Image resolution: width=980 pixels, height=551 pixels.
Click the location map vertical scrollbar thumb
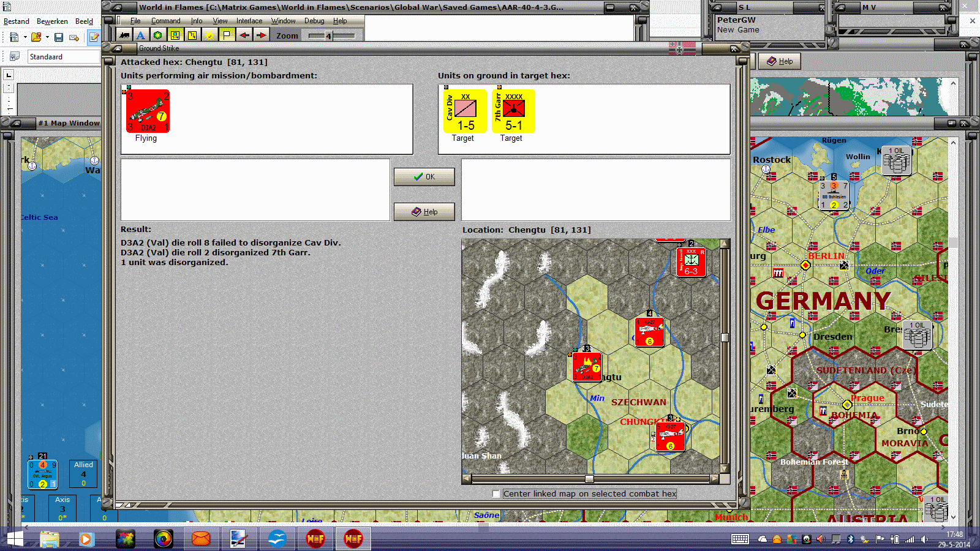tap(725, 337)
